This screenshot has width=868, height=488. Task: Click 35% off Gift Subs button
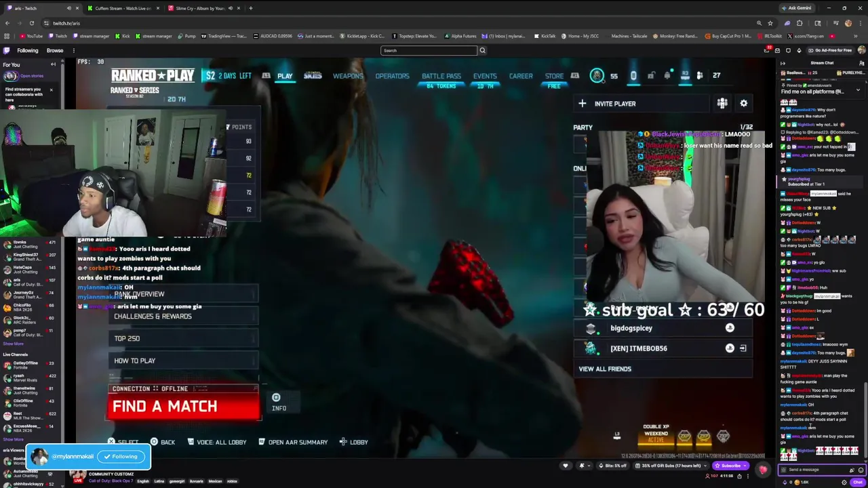point(671,466)
